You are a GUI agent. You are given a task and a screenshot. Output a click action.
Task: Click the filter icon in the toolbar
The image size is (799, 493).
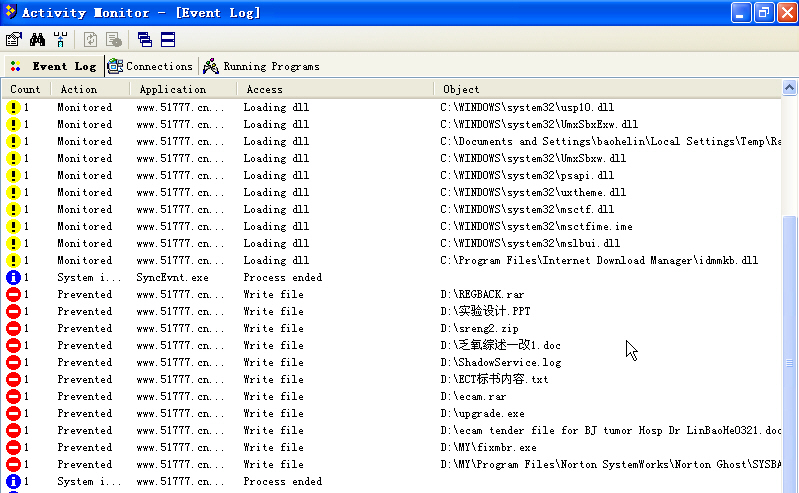(x=60, y=40)
